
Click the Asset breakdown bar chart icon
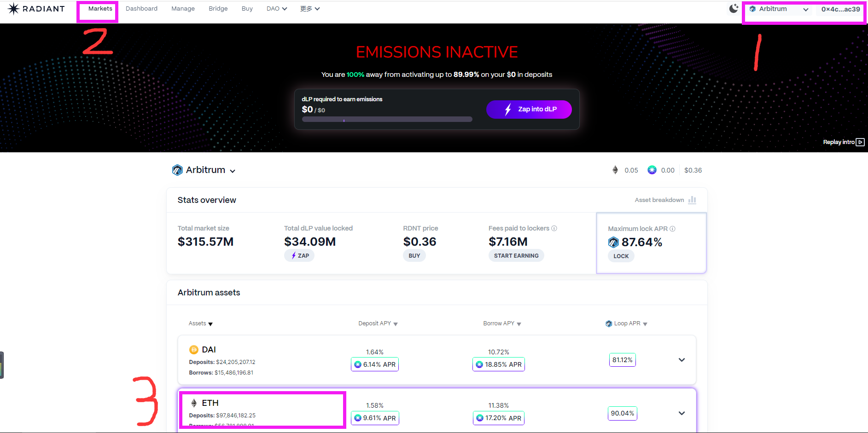point(692,200)
